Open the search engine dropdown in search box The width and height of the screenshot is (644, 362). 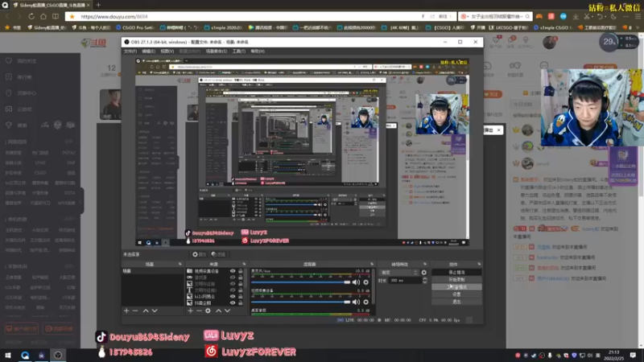pos(464,16)
